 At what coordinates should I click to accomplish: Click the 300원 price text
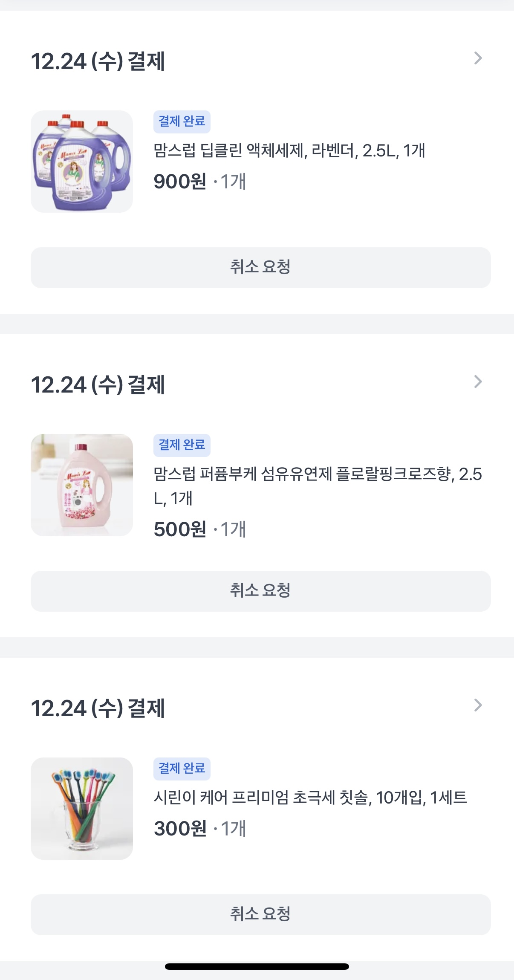coord(180,829)
